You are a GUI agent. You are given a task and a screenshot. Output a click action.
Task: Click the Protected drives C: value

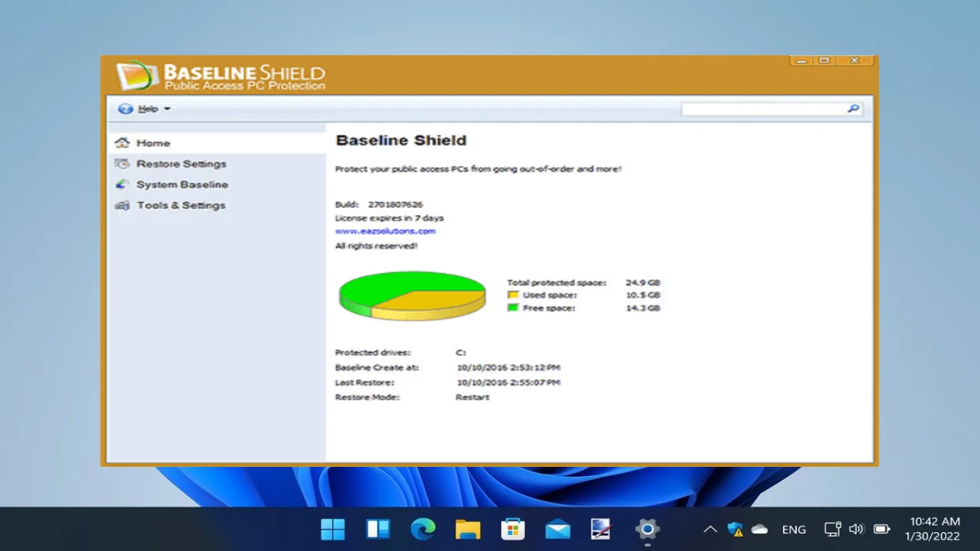[x=461, y=353]
